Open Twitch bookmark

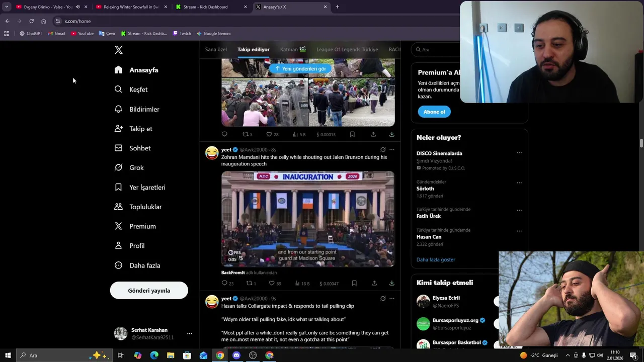[x=182, y=33]
